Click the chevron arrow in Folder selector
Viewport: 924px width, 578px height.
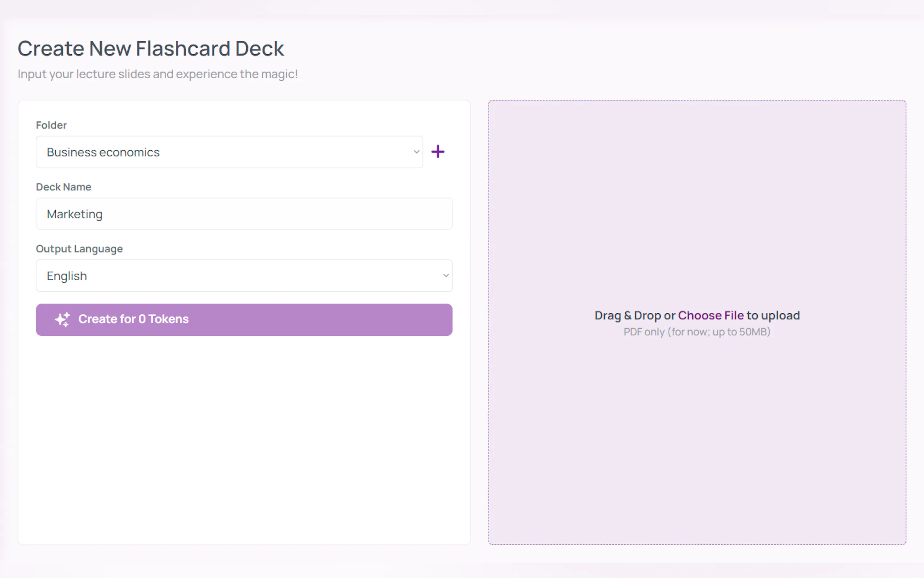417,152
